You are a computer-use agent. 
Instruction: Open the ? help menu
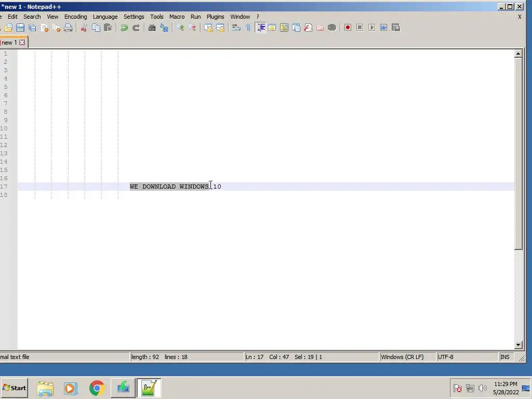point(258,17)
